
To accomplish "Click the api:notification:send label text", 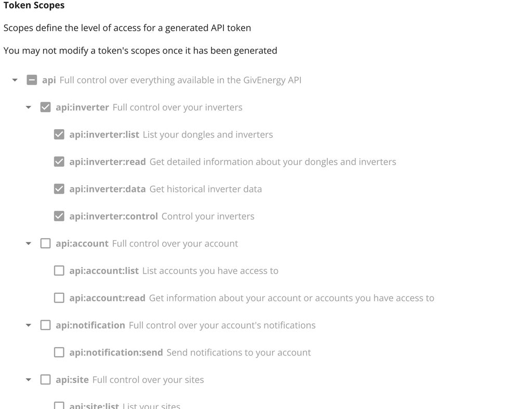I will (x=116, y=352).
